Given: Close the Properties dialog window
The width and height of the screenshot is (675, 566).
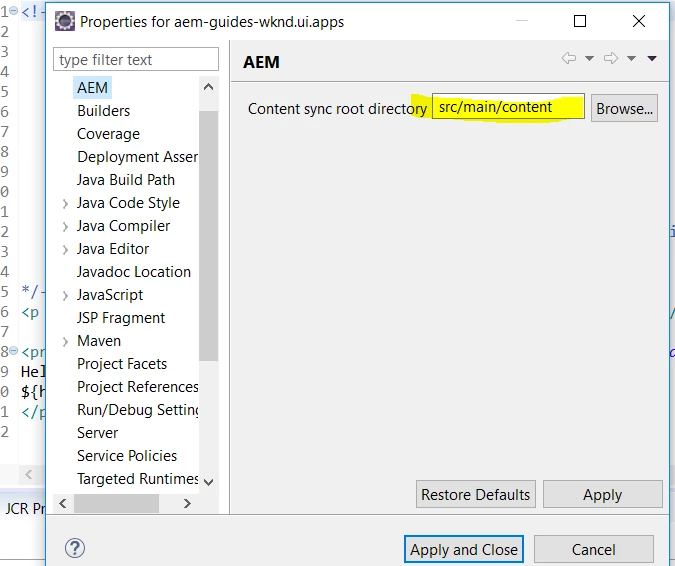Looking at the screenshot, I should [639, 21].
